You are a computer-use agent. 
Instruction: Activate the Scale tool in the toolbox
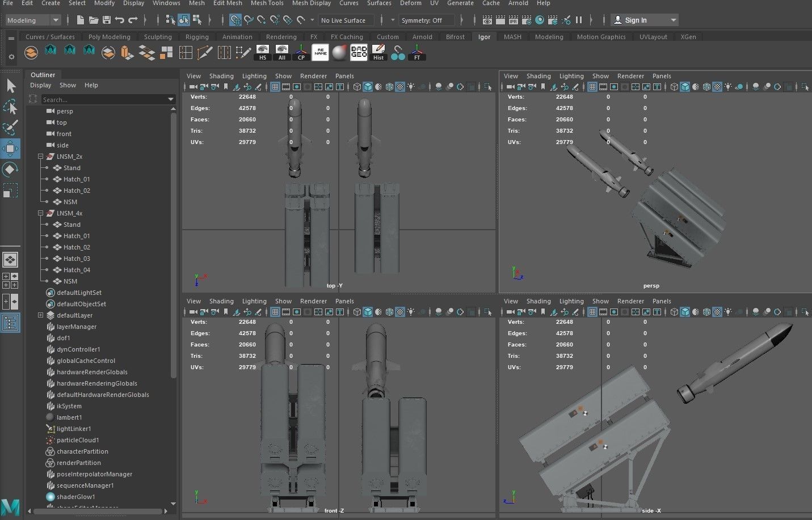tap(10, 191)
